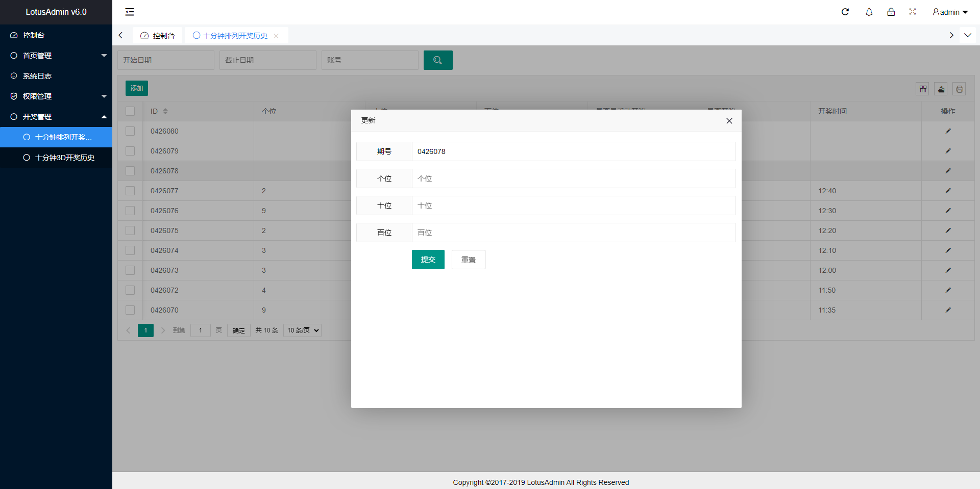This screenshot has width=980, height=489.
Task: Click the print icon in table toolbar
Action: [960, 89]
